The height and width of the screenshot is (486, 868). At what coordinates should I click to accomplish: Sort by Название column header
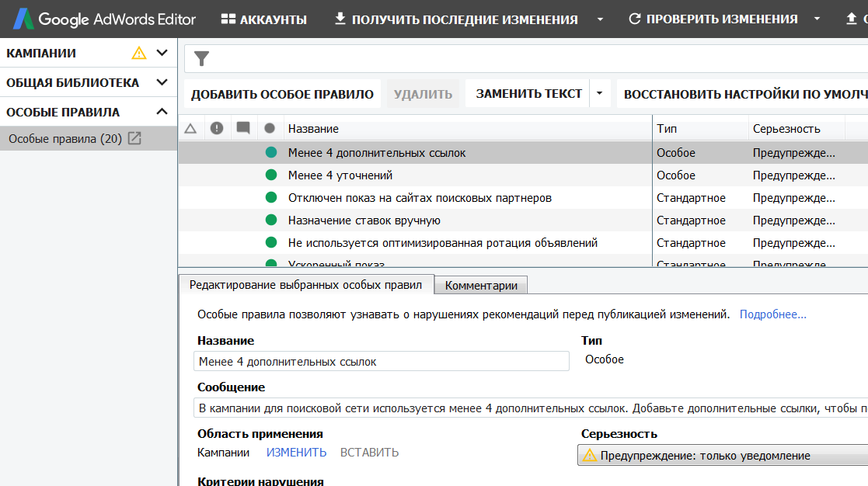tap(468, 129)
